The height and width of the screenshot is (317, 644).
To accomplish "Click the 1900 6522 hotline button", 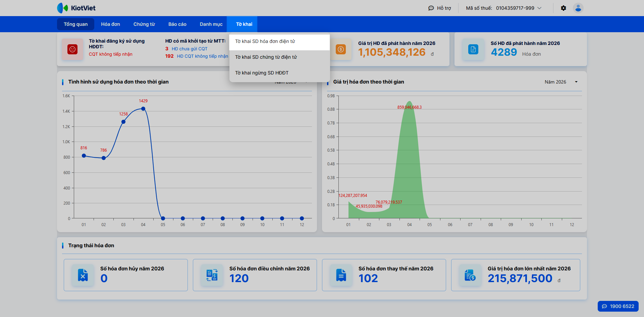I will [618, 306].
